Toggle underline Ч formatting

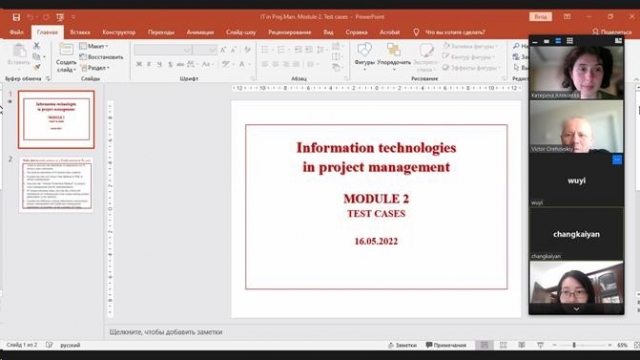point(160,64)
